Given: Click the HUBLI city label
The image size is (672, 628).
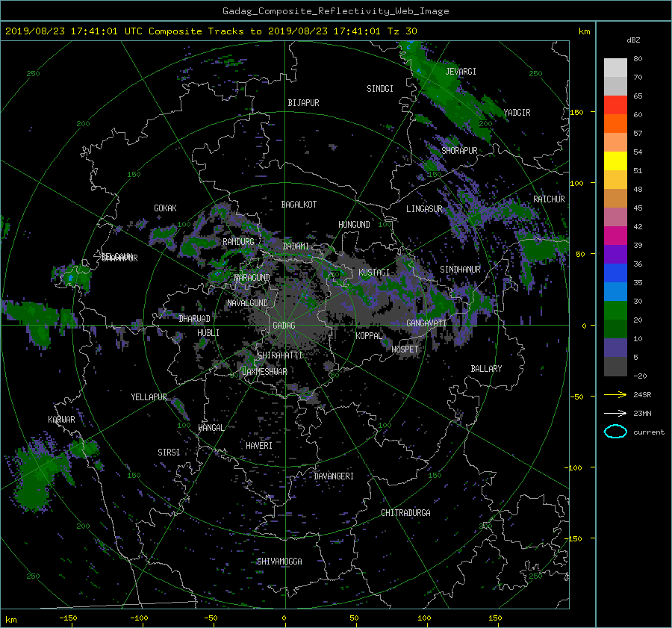Looking at the screenshot, I should click(208, 333).
